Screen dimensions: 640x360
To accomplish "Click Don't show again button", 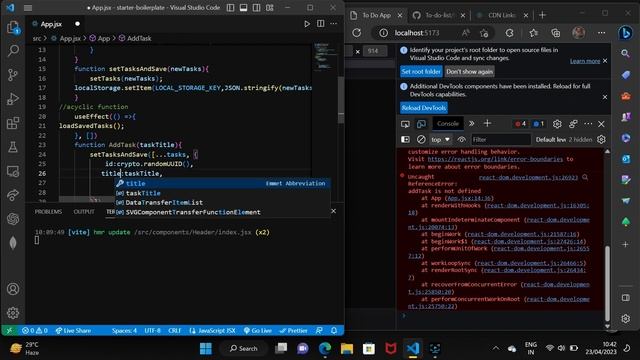I will coord(469,71).
